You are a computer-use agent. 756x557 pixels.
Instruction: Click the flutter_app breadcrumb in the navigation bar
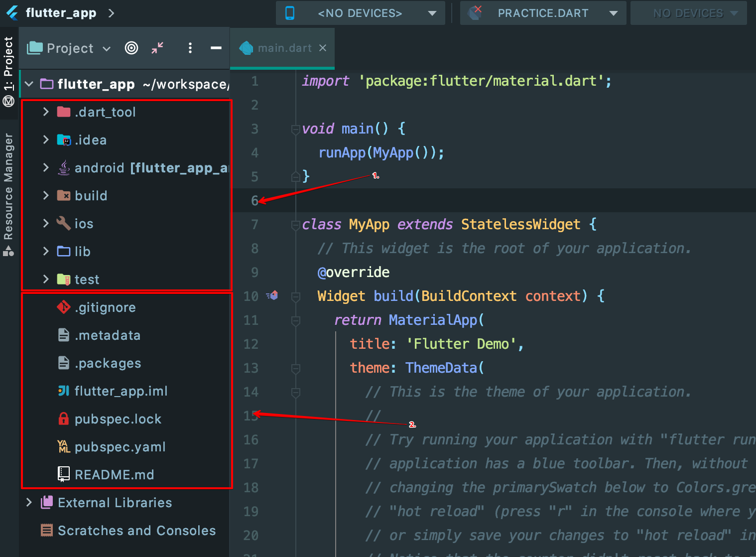click(61, 13)
